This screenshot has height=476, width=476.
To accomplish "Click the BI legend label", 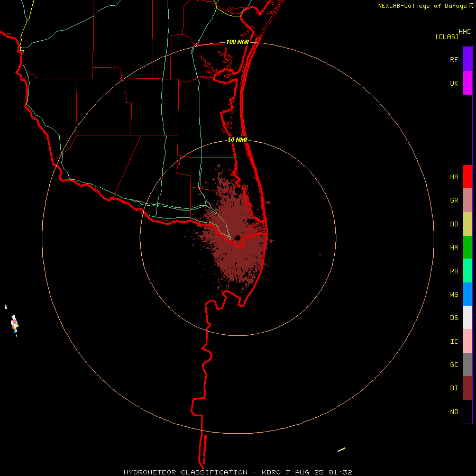I will pyautogui.click(x=454, y=388).
